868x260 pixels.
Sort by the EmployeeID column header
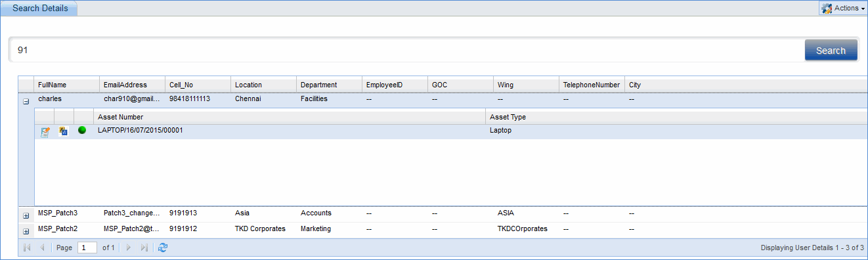coord(395,85)
